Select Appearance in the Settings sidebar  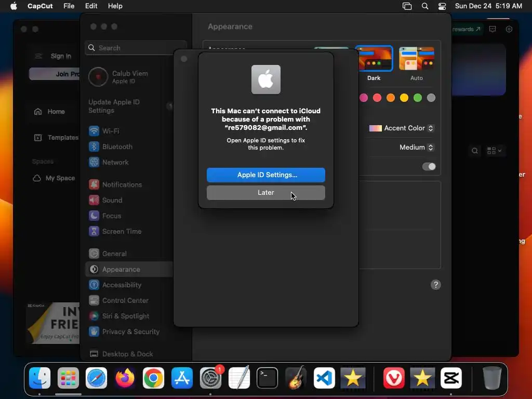129,270
